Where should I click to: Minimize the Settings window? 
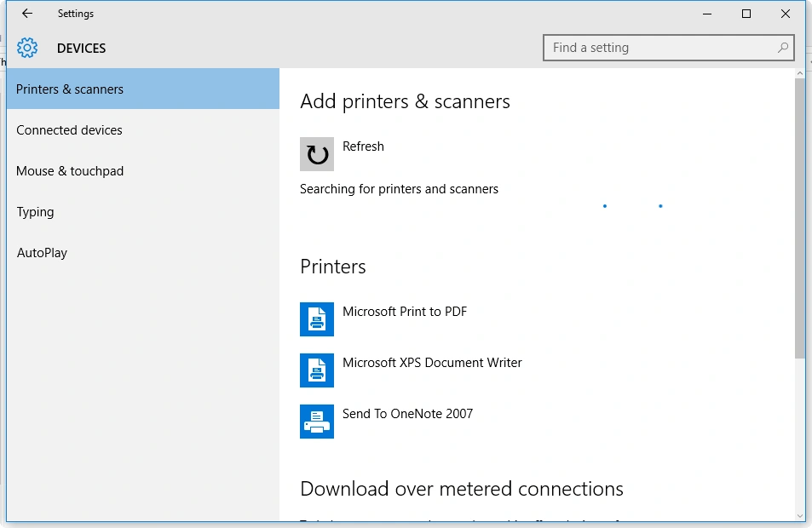coord(707,14)
